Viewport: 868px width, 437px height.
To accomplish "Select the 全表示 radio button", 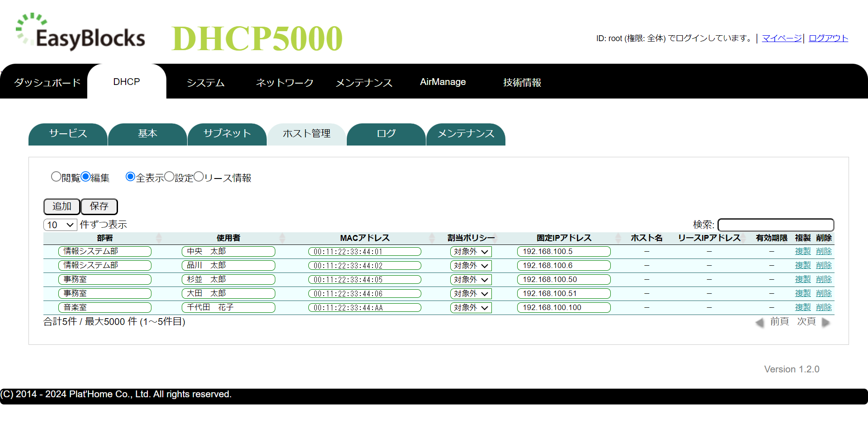I will click(x=130, y=177).
